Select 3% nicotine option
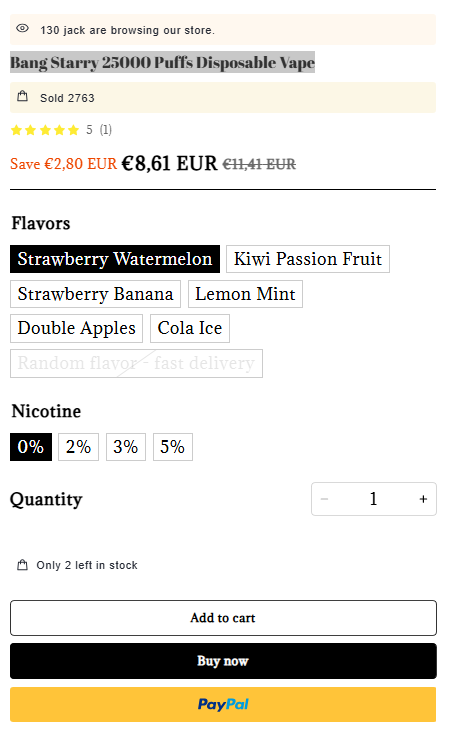The height and width of the screenshot is (737, 458). pyautogui.click(x=126, y=447)
